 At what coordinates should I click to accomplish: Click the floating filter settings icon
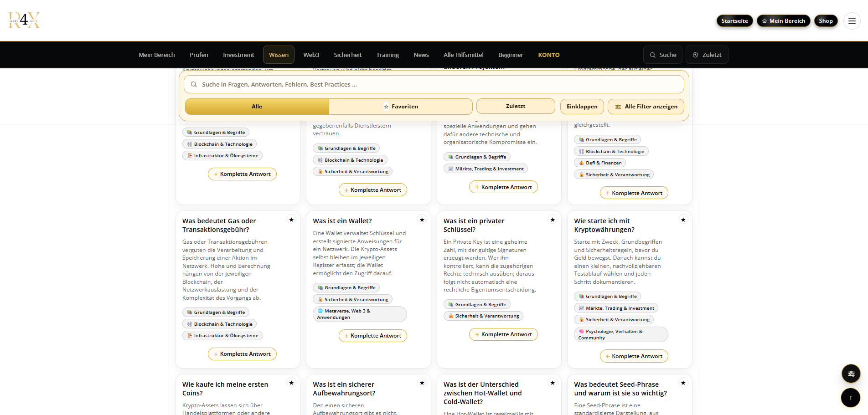point(851,374)
